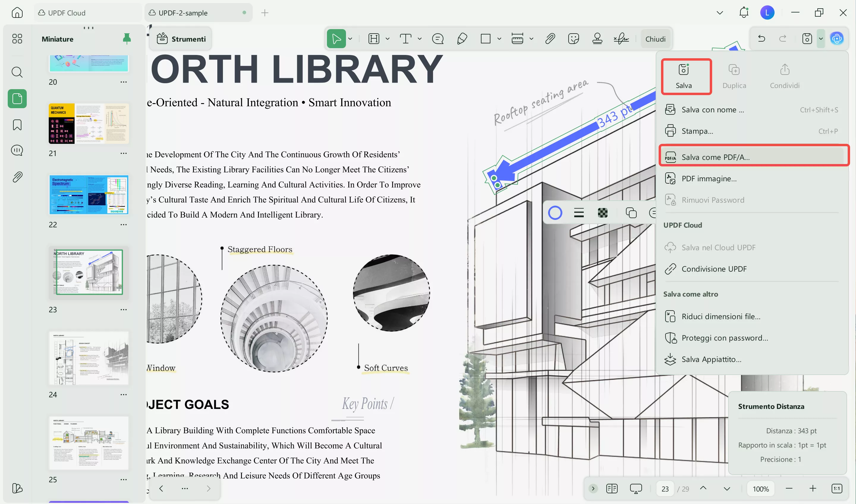Select the attachment paperclip tool in toolbar

tap(550, 39)
